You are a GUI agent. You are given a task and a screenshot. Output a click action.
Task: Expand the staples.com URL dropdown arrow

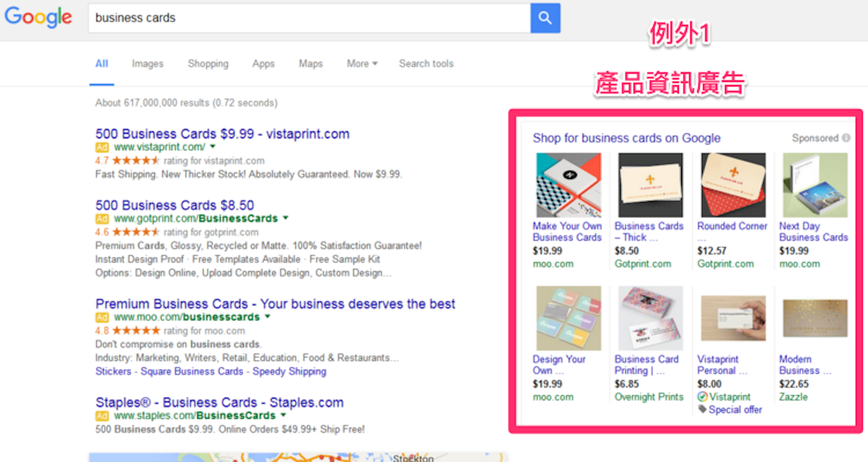point(283,415)
